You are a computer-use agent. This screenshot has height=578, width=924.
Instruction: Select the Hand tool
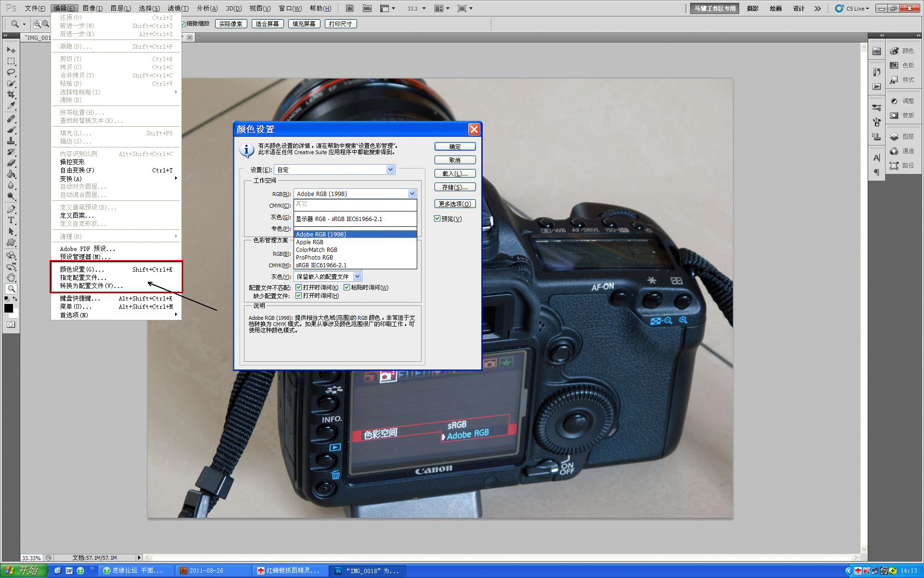click(11, 277)
